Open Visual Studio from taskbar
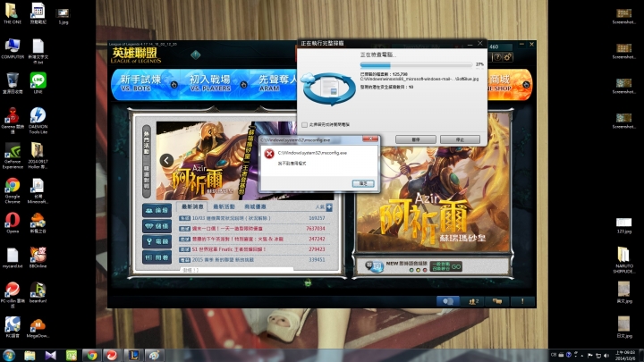This screenshot has height=362, width=644. point(50,355)
